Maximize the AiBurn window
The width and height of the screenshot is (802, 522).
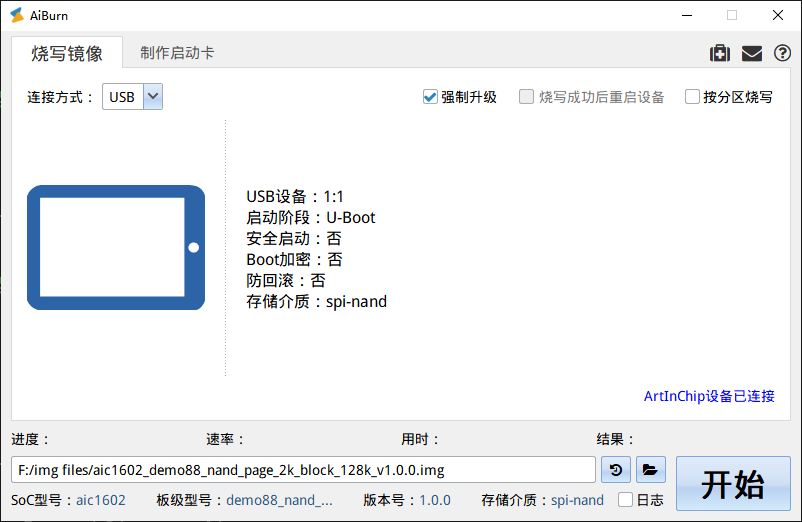coord(732,15)
